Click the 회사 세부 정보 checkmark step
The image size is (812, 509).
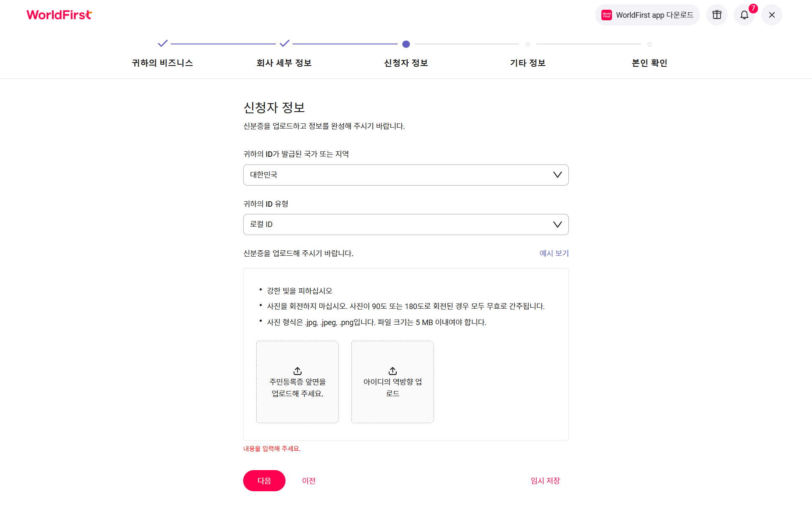(x=284, y=43)
